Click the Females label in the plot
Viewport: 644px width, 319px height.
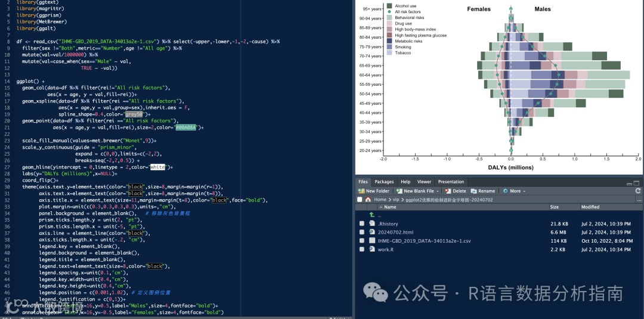point(478,9)
